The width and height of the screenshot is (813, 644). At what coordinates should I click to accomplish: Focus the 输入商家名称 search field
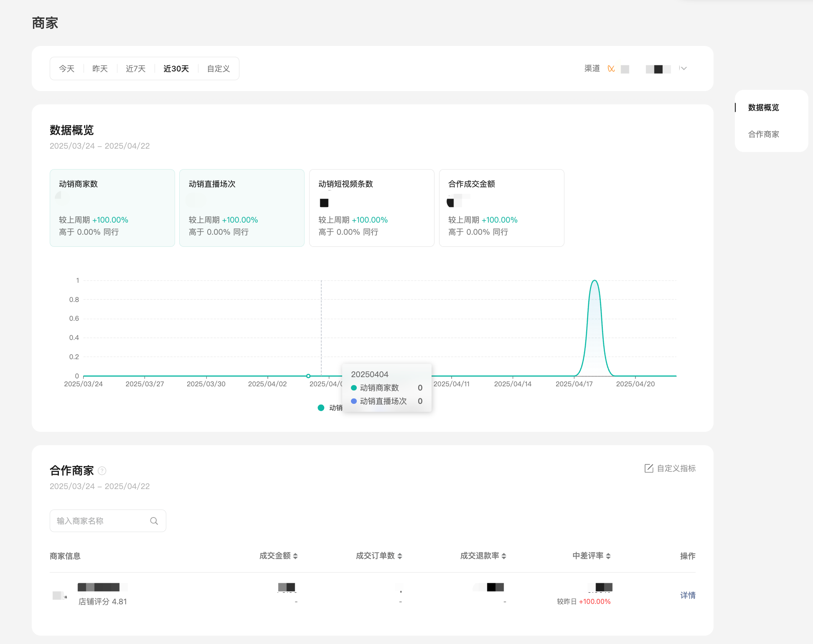click(100, 521)
